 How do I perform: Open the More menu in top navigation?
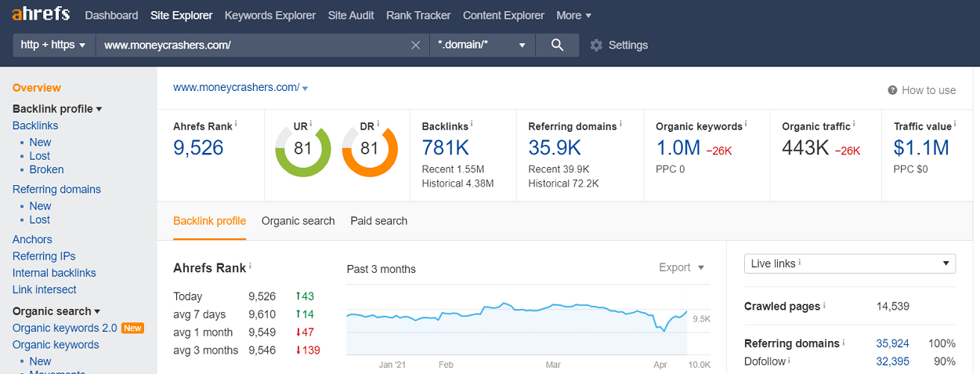coord(573,15)
